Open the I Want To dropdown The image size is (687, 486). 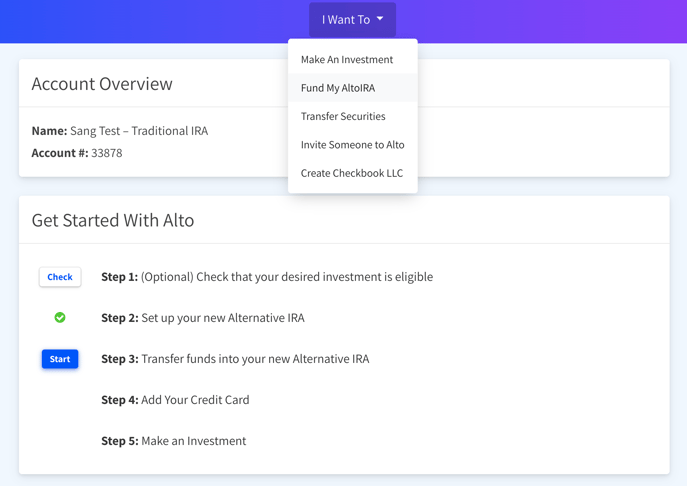pos(352,20)
